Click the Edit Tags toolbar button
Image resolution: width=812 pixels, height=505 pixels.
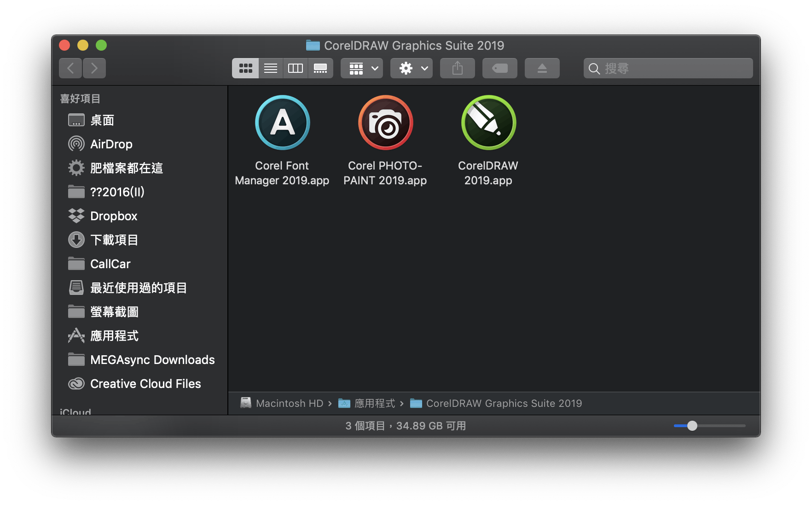tap(500, 68)
